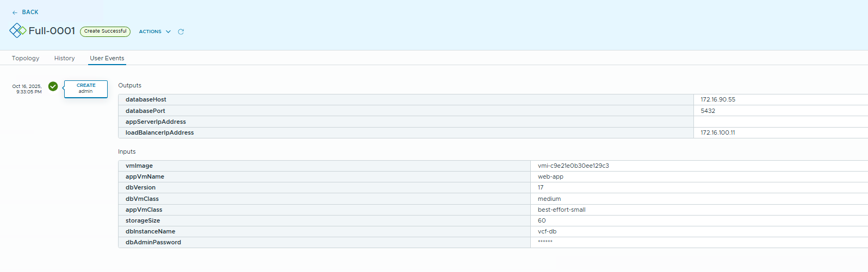Select the User Events tab
Screen dimensions: 868x272
(x=107, y=58)
